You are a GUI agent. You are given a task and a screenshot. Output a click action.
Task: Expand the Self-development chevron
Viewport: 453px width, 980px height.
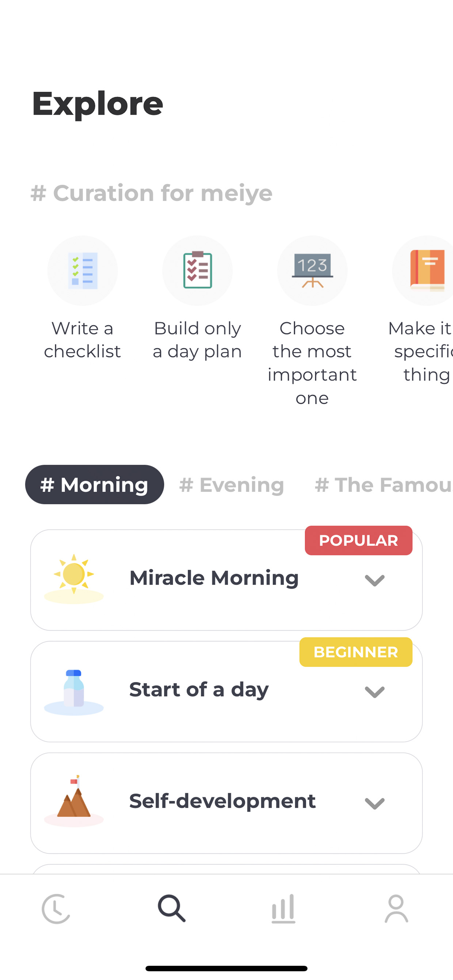pyautogui.click(x=374, y=803)
